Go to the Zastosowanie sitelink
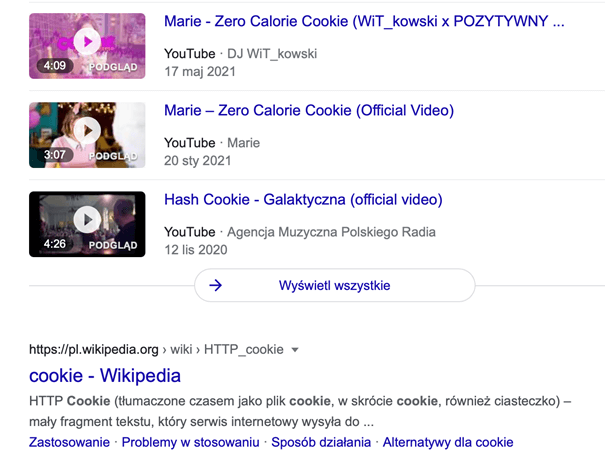 (x=69, y=442)
